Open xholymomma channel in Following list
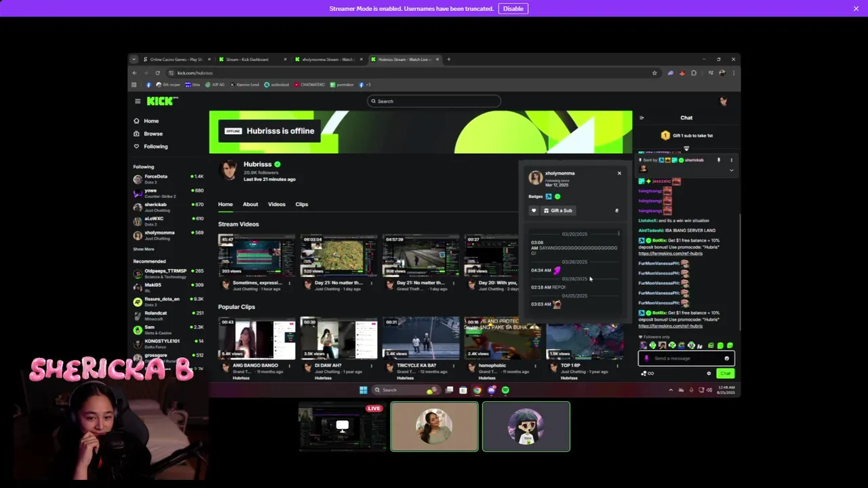This screenshot has width=868, height=488. pyautogui.click(x=168, y=235)
